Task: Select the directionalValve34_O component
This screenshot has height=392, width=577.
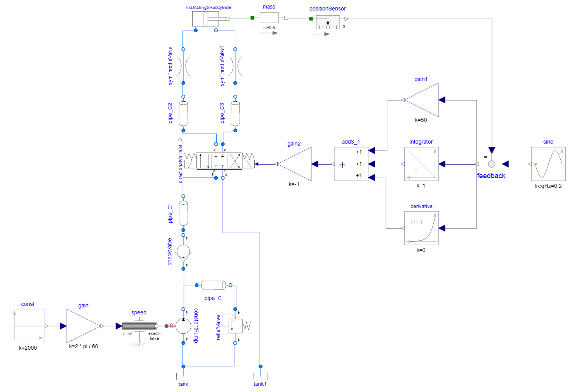Action: click(x=219, y=161)
